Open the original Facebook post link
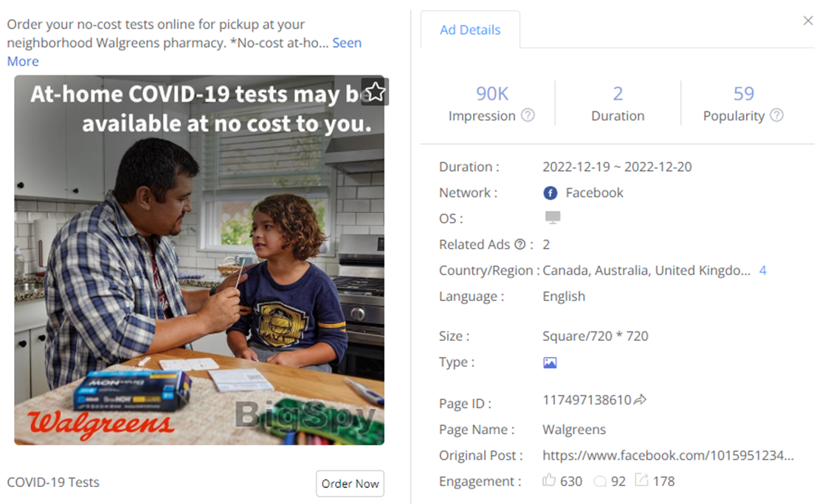This screenshot has width=825, height=504. coord(668,455)
